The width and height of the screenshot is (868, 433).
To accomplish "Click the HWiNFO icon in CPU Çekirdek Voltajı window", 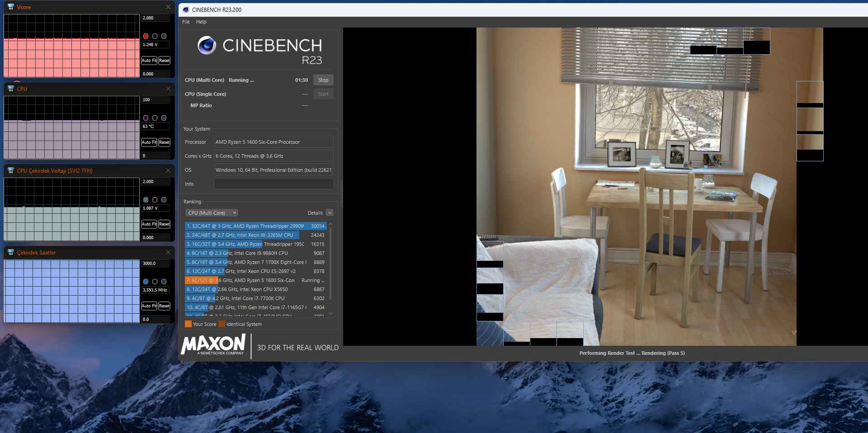I will point(11,171).
